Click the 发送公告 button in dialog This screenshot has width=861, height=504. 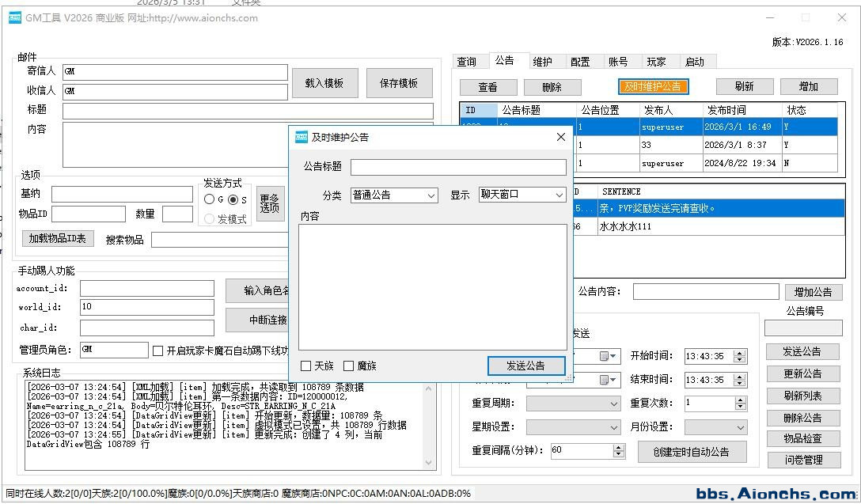pyautogui.click(x=526, y=366)
